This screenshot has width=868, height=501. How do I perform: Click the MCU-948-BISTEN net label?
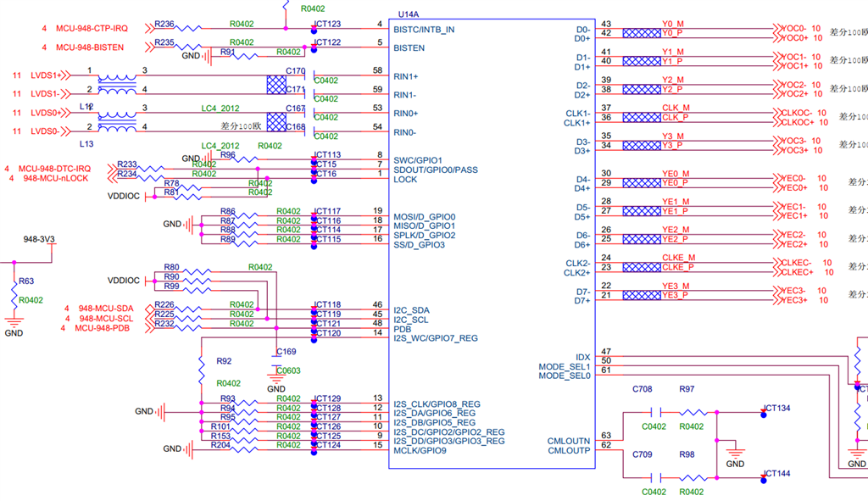coord(90,47)
